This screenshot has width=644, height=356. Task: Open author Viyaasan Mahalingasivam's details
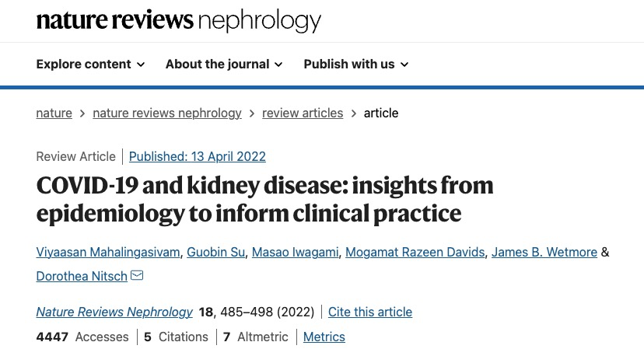tap(110, 253)
